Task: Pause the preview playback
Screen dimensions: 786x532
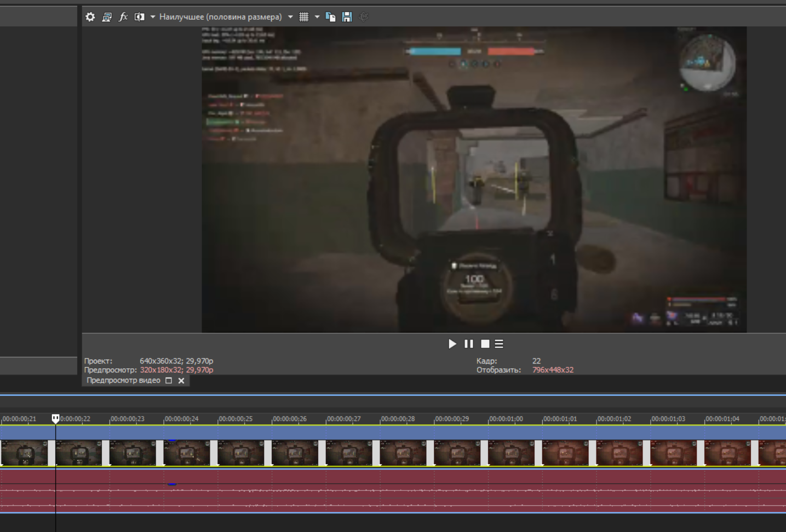Action: [469, 344]
